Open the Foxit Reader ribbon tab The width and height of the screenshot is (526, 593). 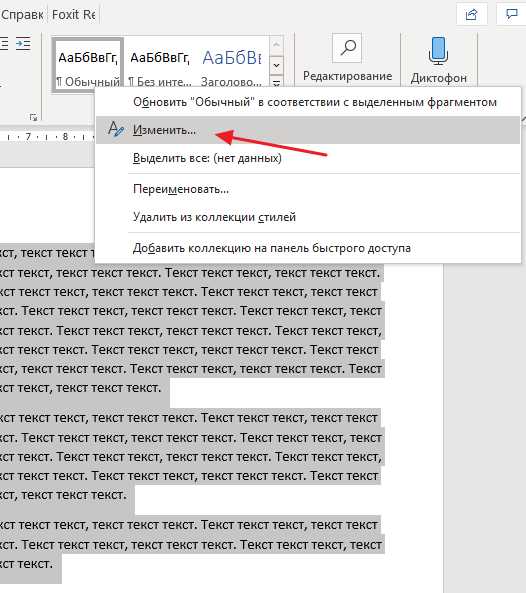click(x=73, y=15)
